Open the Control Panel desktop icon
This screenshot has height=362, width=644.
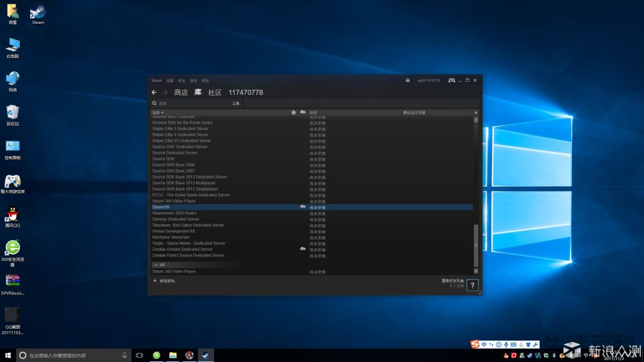[x=13, y=149]
